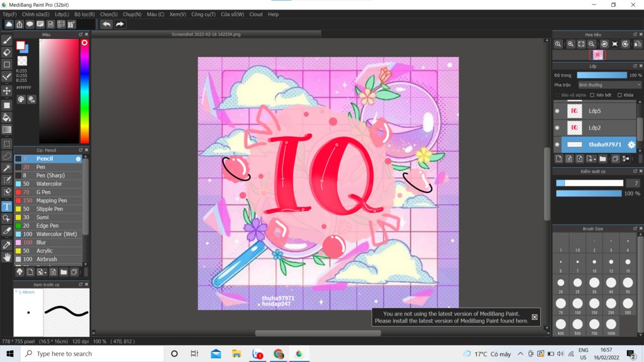Enable the Xén bớt clipping checkbox
644x362 pixels.
[592, 96]
